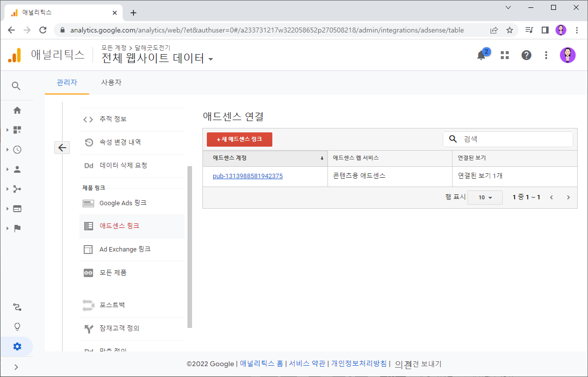The height and width of the screenshot is (377, 588).
Task: Bookmark this page with star icon
Action: 509,30
